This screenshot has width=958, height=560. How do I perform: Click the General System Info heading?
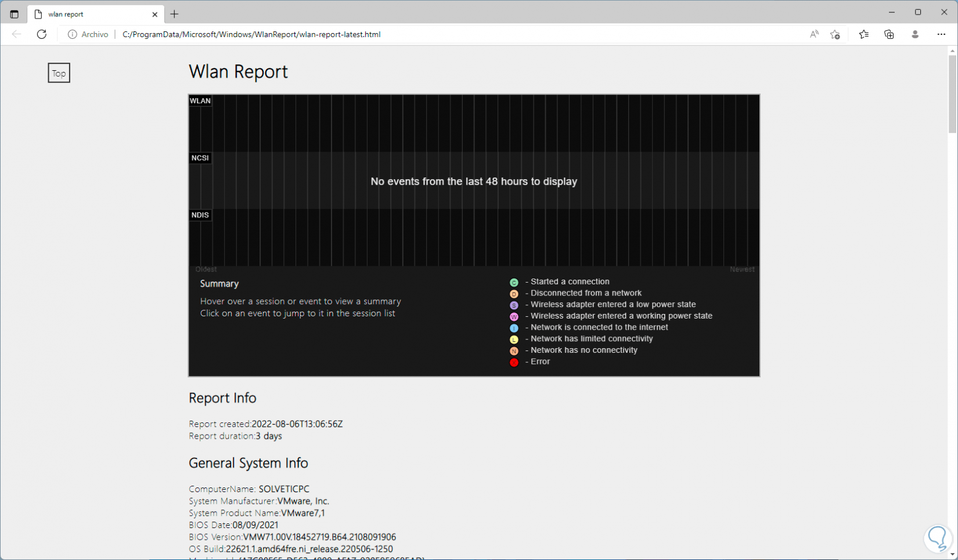248,463
